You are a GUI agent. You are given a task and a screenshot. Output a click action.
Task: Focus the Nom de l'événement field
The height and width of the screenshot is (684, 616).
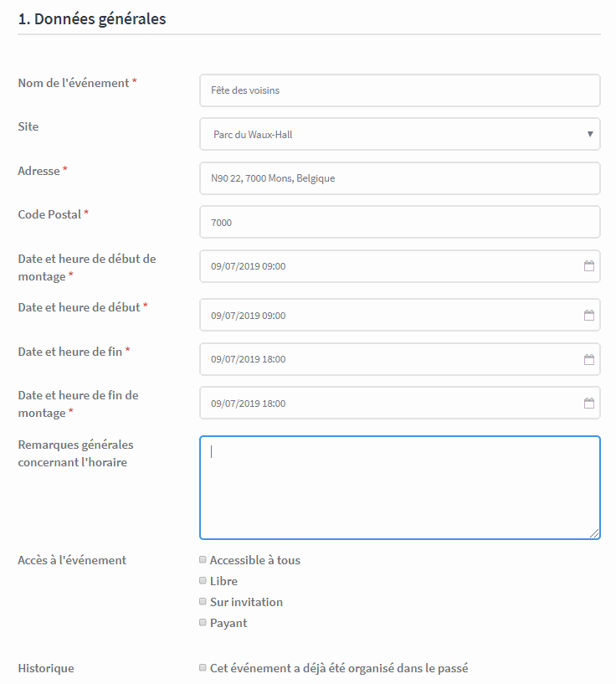coord(400,90)
